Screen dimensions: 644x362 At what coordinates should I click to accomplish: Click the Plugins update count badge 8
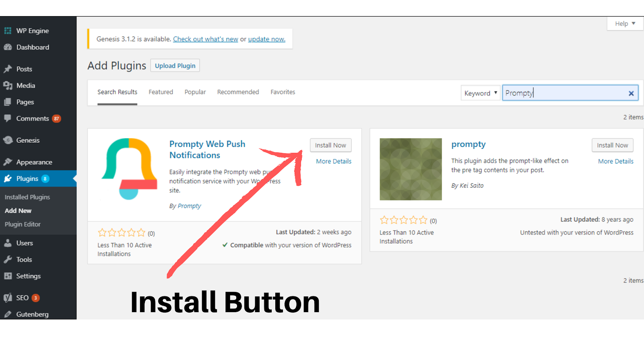coord(45,179)
